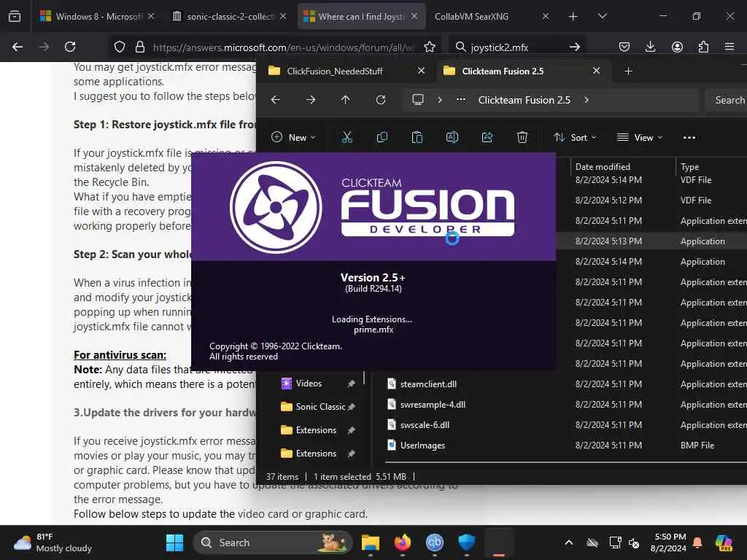
Task: Refresh the Clickteam Fusion 2.5 folder
Action: click(x=381, y=100)
